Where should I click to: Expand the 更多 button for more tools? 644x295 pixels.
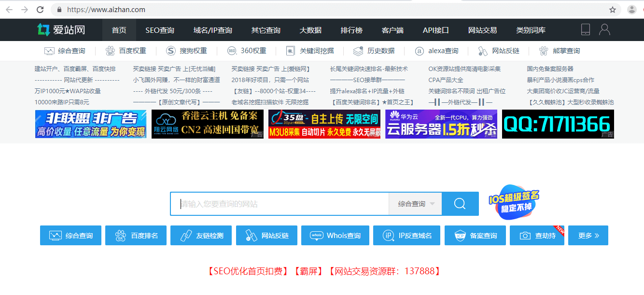[x=588, y=236]
